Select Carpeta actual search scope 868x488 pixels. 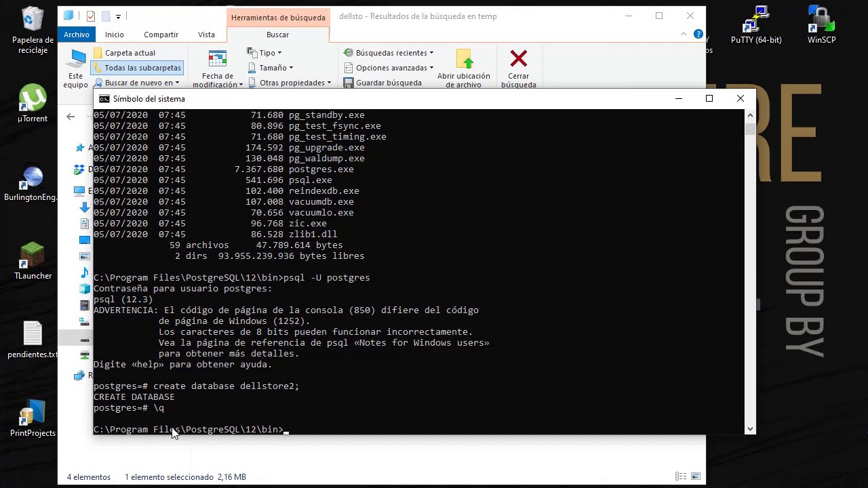click(x=125, y=53)
